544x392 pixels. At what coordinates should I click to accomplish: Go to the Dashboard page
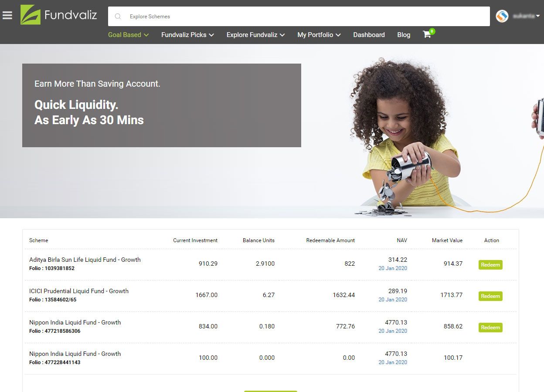pyautogui.click(x=369, y=35)
